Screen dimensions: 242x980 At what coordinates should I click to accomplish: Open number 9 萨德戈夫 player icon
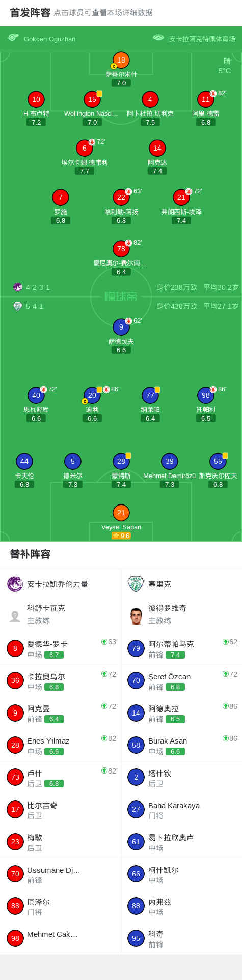coord(121,327)
